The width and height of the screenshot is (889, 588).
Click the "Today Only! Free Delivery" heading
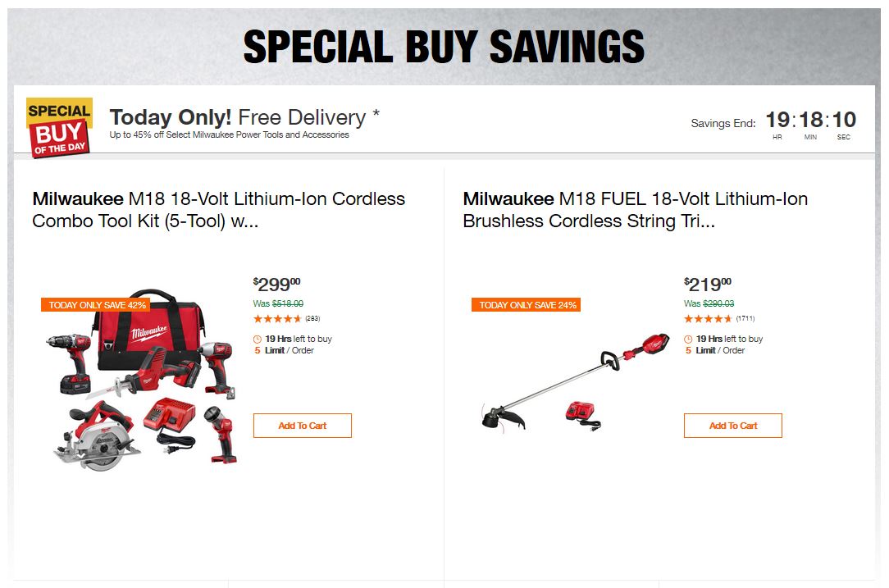[244, 116]
